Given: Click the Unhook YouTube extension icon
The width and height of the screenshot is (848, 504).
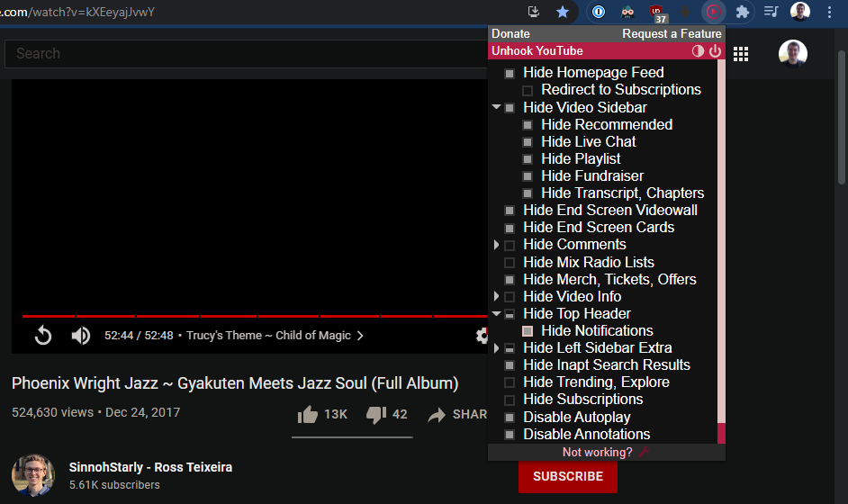Looking at the screenshot, I should click(714, 12).
